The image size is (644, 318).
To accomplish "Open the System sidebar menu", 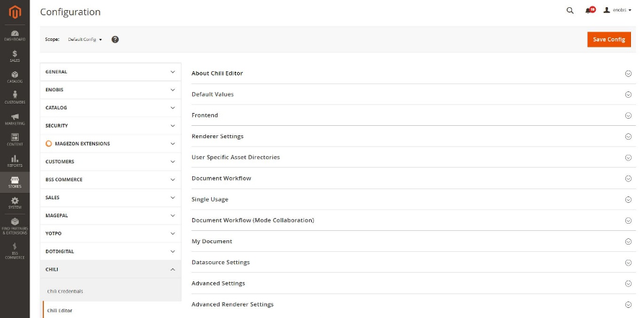I will pyautogui.click(x=15, y=203).
